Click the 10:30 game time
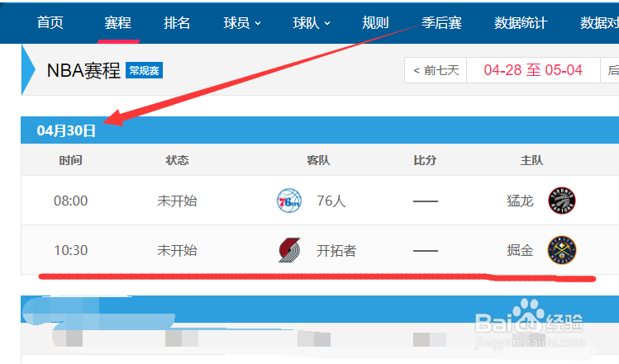619x364 pixels. [71, 250]
